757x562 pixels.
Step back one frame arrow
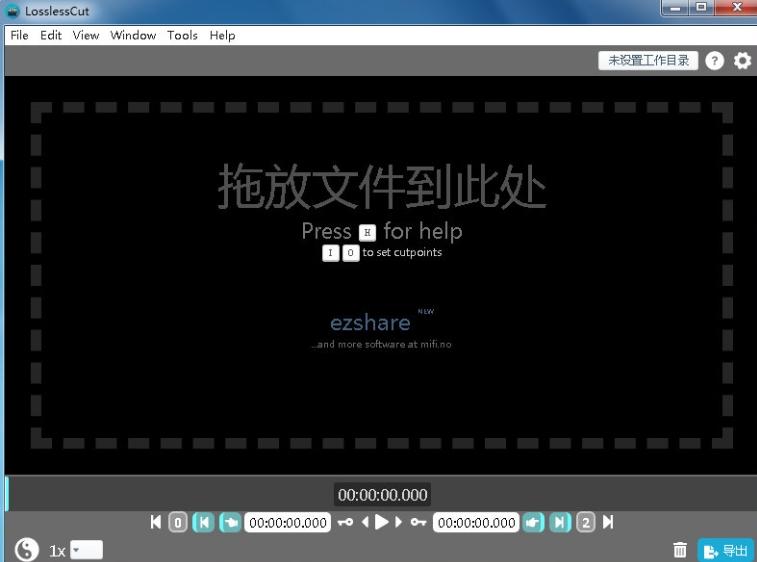(x=365, y=522)
